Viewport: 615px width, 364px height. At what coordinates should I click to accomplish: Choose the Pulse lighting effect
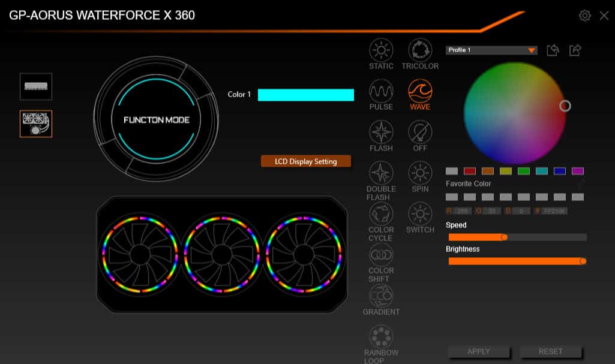click(381, 95)
